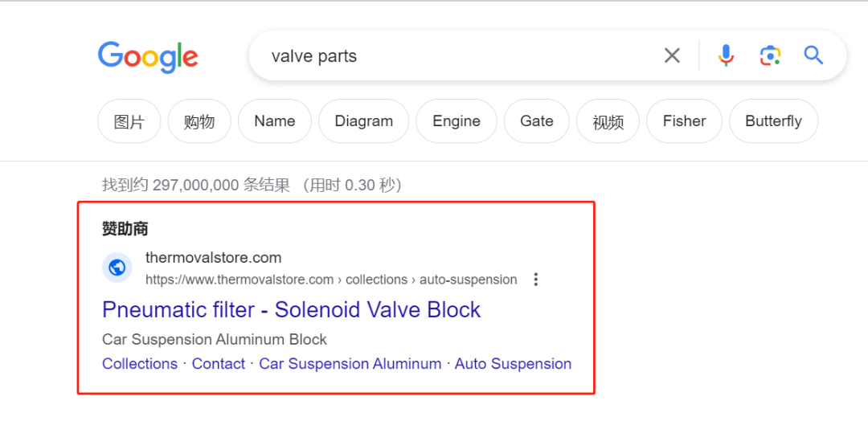Choose the Gate filter chip
868x425 pixels.
coord(536,121)
